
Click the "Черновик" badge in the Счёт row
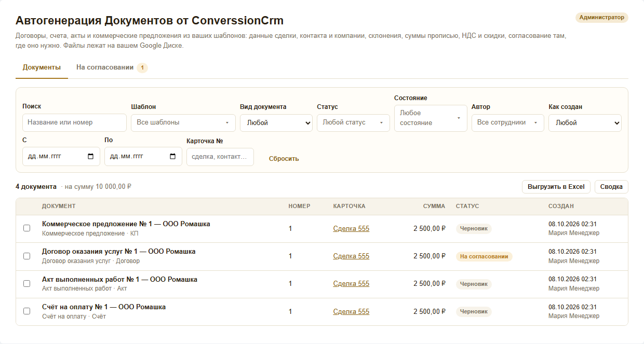474,311
